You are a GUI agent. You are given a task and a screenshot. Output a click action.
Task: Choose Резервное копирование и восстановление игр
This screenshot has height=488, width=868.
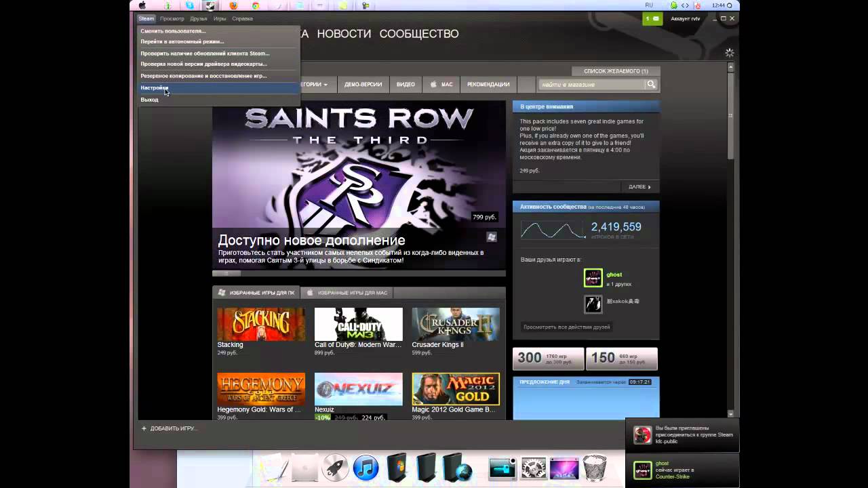coord(218,76)
